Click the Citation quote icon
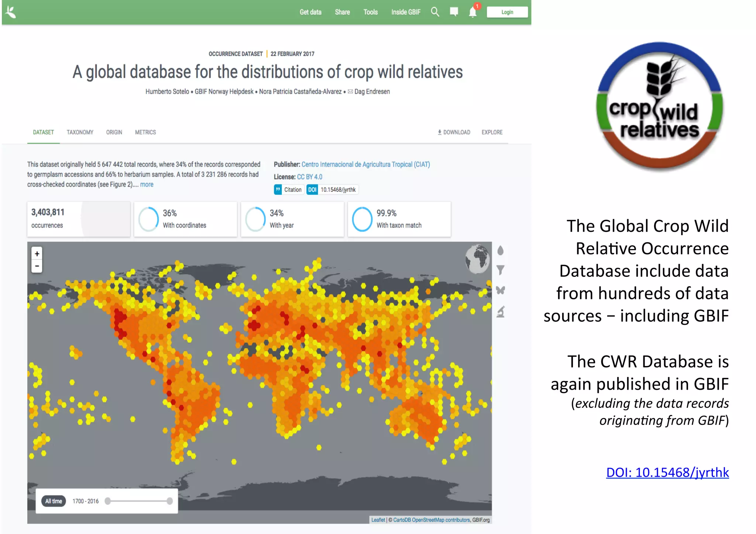Image resolution: width=756 pixels, height=534 pixels. tap(278, 189)
